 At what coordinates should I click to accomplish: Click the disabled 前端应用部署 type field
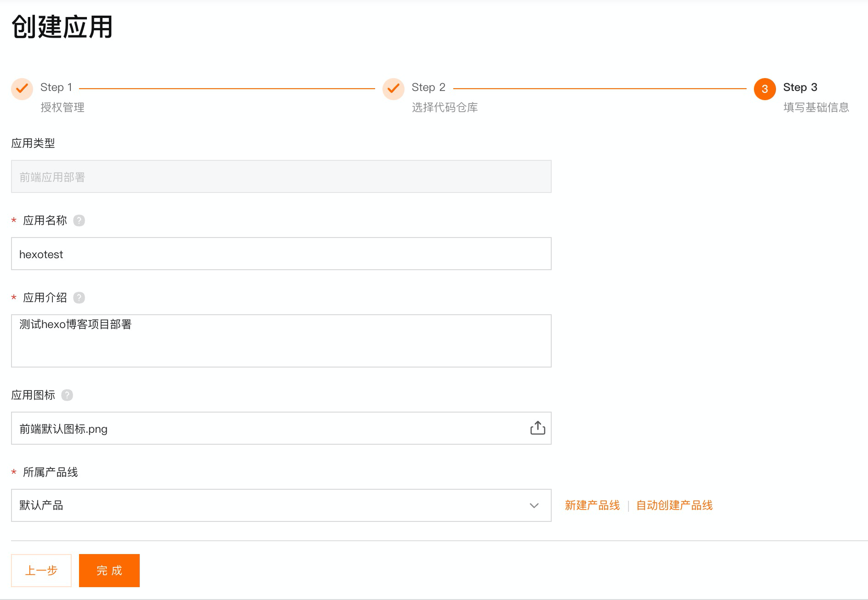click(281, 177)
